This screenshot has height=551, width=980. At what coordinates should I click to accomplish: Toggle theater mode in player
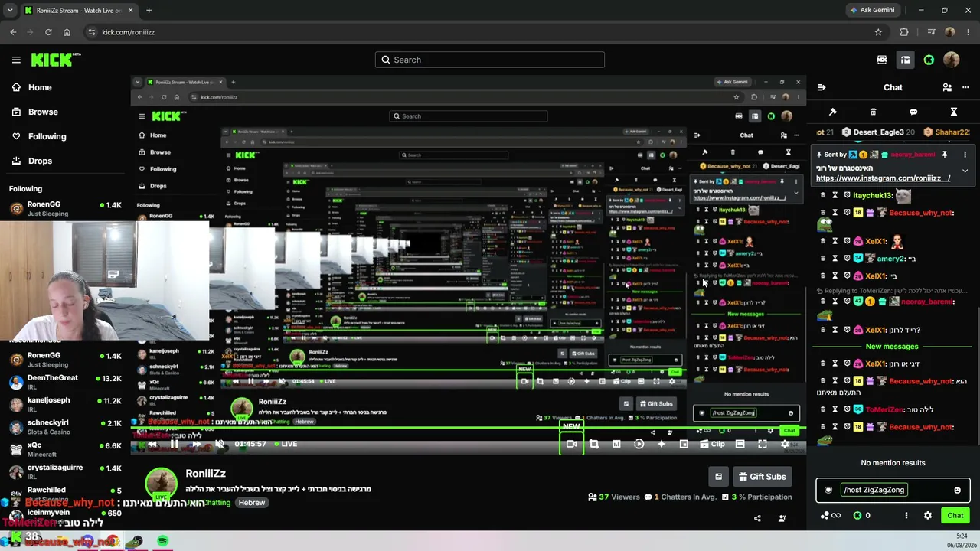click(740, 444)
